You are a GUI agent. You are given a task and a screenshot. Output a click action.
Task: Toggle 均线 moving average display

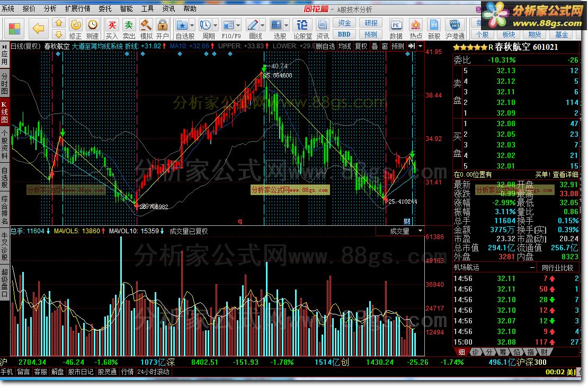[345, 46]
